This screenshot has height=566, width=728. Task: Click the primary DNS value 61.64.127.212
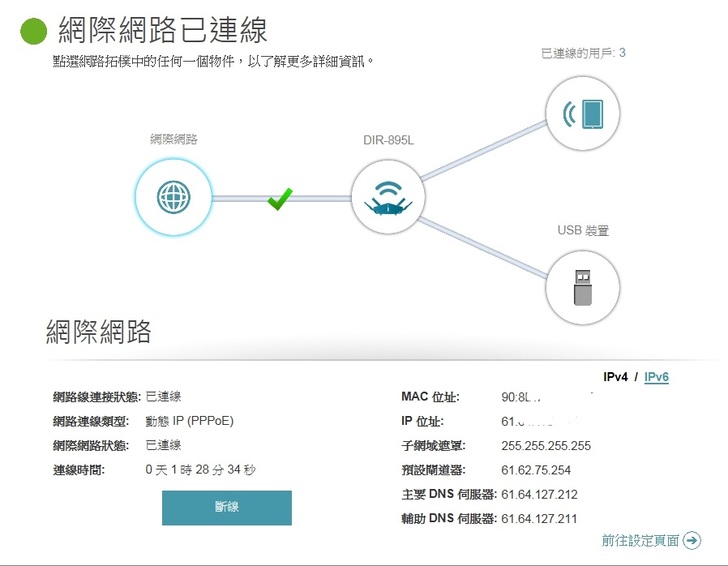pyautogui.click(x=539, y=494)
